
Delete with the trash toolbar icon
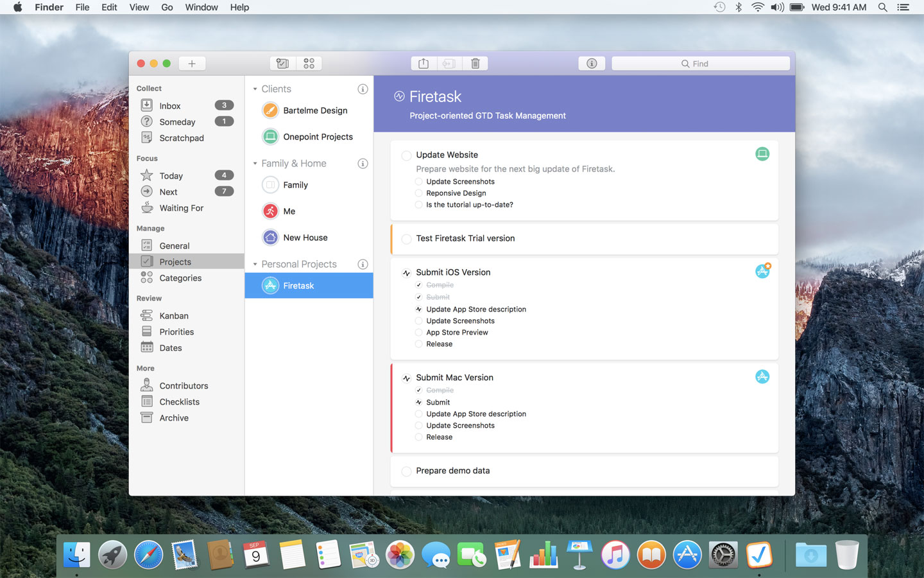pyautogui.click(x=475, y=64)
